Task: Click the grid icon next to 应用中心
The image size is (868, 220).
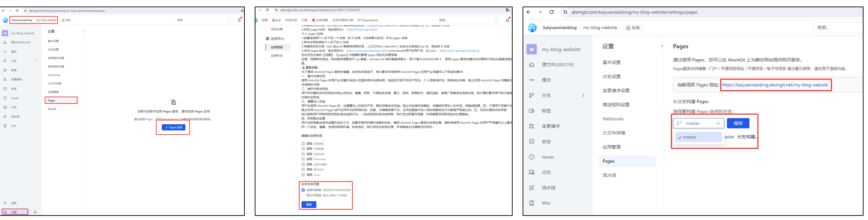Action: pyautogui.click(x=268, y=39)
